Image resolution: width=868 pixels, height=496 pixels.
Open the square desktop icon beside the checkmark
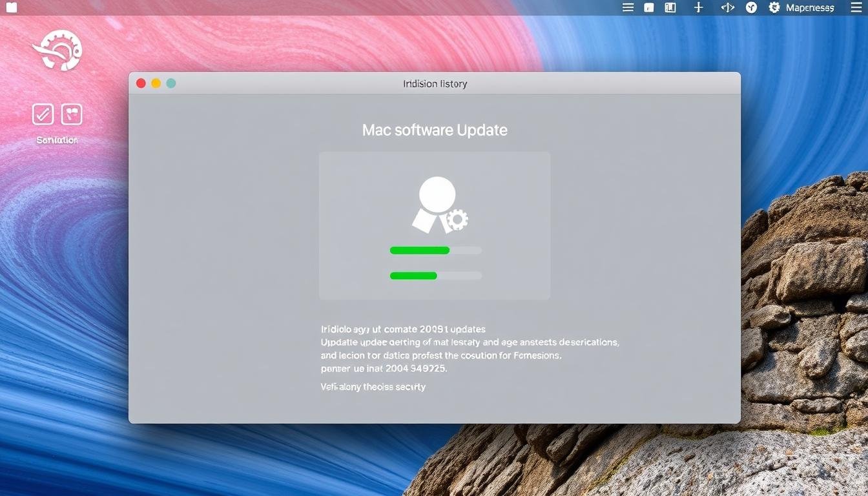pyautogui.click(x=72, y=114)
